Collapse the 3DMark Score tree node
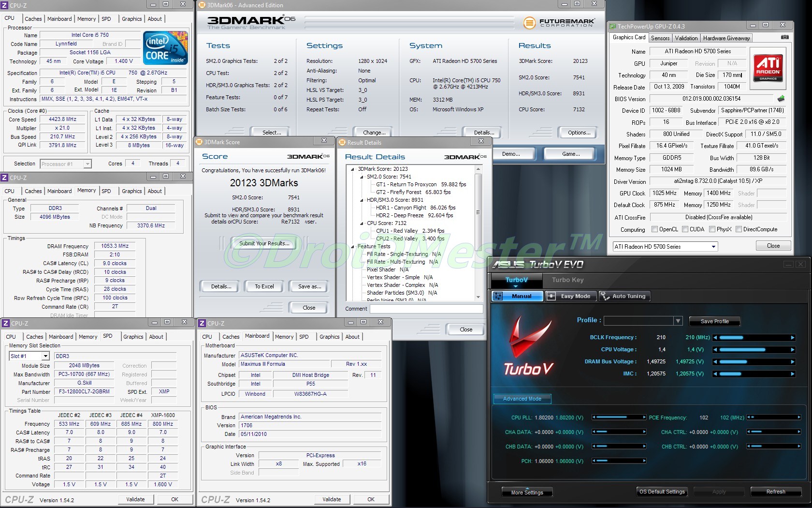This screenshot has height=508, width=812. [x=353, y=169]
